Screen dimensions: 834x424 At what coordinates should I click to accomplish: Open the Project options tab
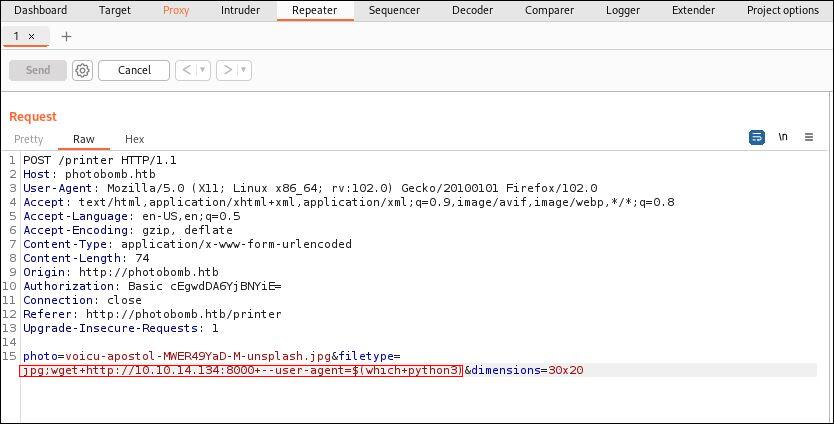783,10
